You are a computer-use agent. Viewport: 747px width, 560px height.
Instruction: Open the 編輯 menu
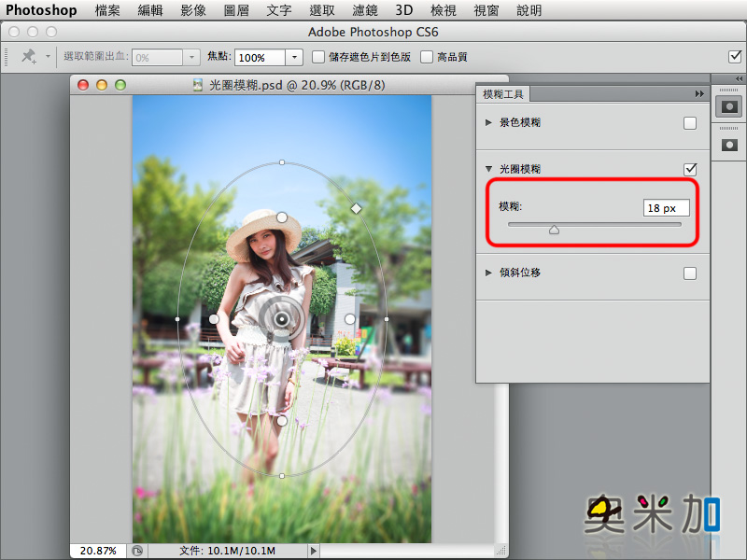[x=150, y=10]
